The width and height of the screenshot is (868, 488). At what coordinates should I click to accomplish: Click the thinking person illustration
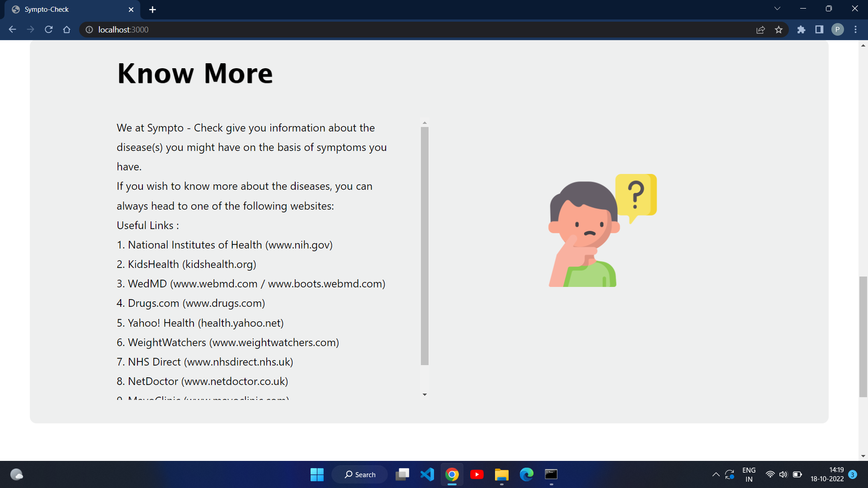coord(602,230)
